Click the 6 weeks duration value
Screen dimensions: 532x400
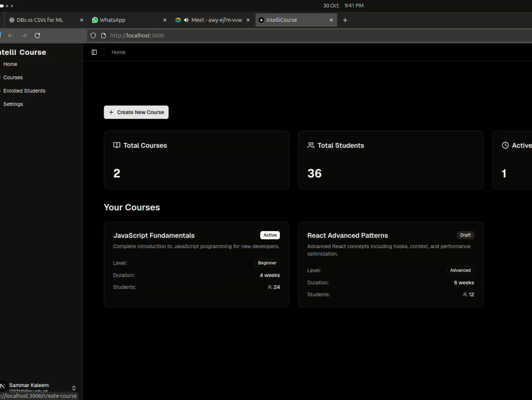pos(464,282)
